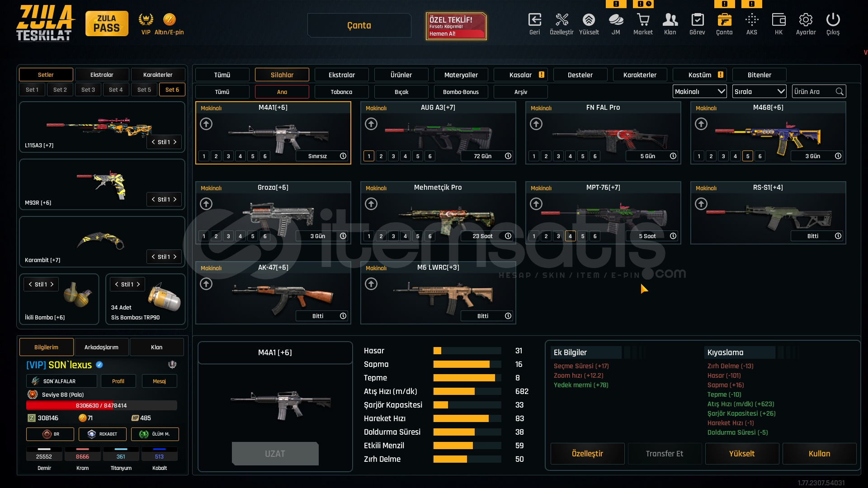Click upgrade arrow on M468[+6] card
The image size is (868, 488).
[x=701, y=124]
